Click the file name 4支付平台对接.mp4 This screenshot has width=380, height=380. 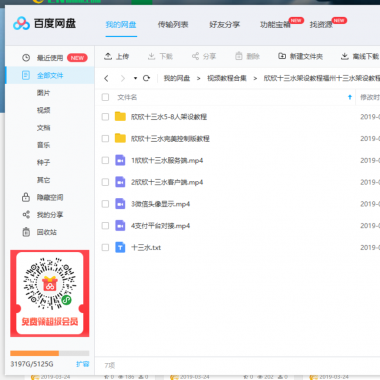160,226
